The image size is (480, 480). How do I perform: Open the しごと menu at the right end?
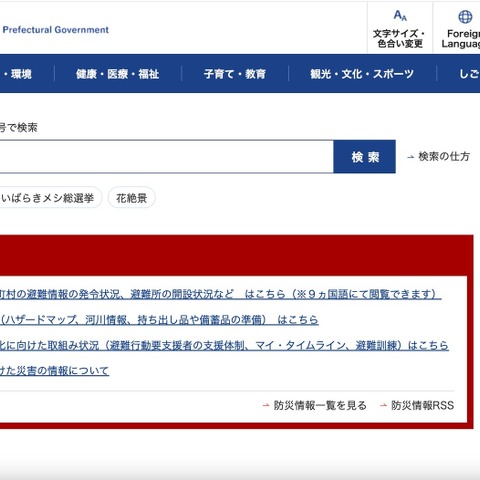point(469,74)
